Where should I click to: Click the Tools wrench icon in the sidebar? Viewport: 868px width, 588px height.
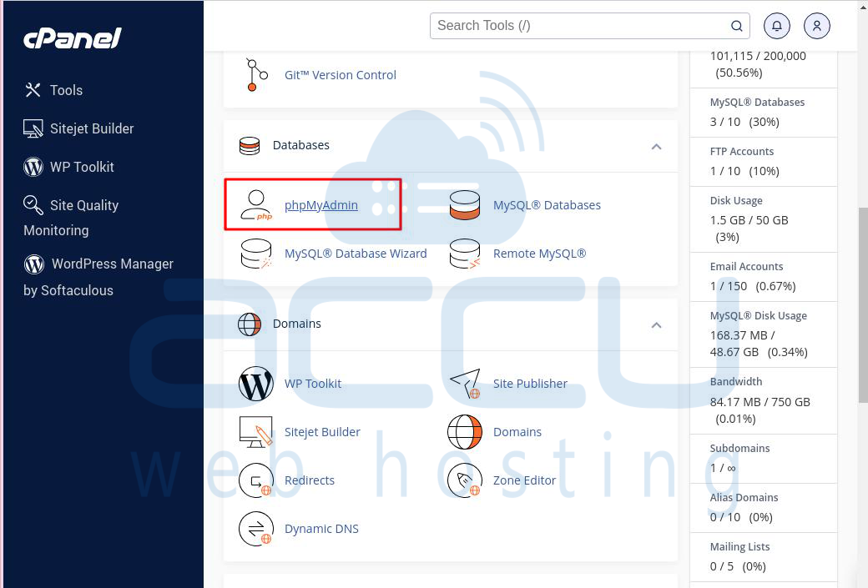[x=33, y=90]
